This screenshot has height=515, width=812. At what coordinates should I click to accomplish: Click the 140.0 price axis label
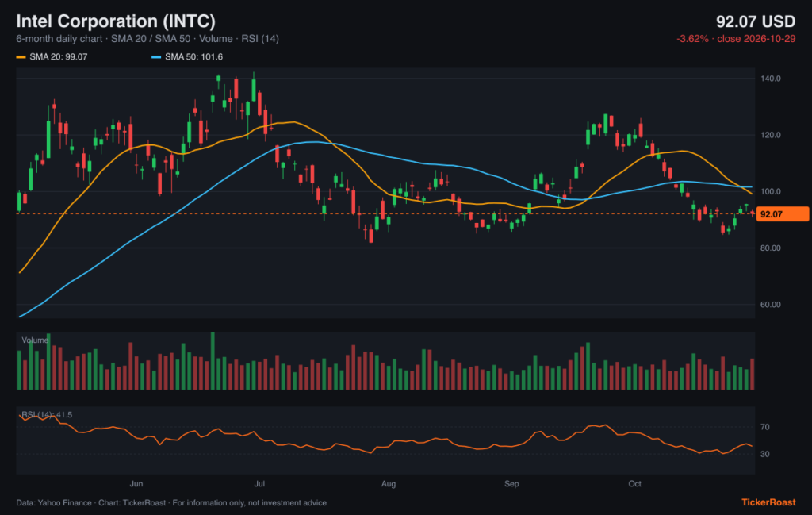coord(771,79)
